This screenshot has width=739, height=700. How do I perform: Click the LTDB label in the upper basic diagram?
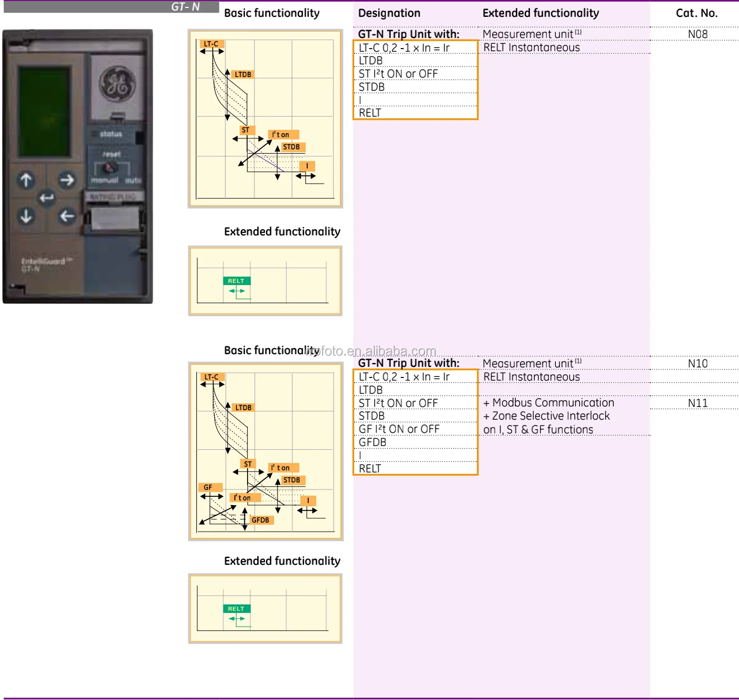pos(243,74)
